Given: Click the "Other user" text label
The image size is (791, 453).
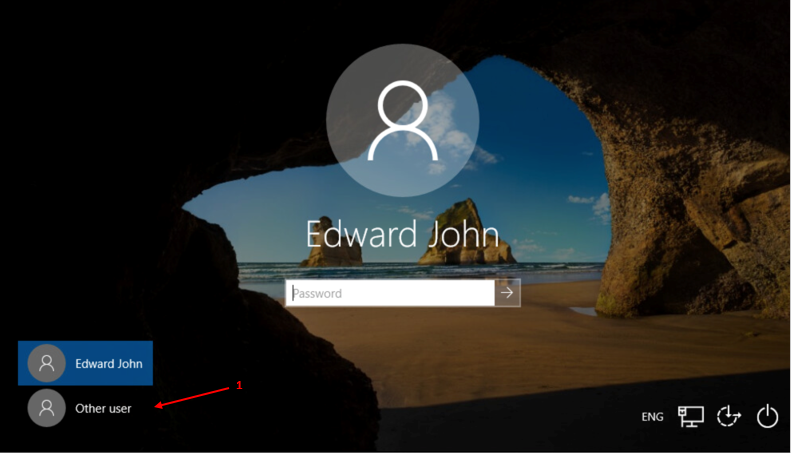Looking at the screenshot, I should pos(103,408).
